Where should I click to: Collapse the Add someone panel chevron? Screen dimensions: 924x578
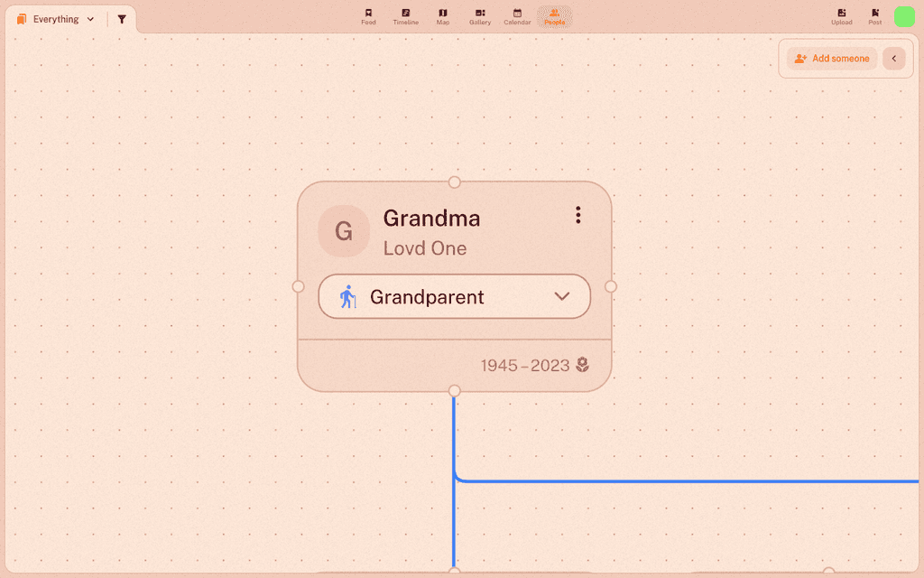click(x=894, y=59)
